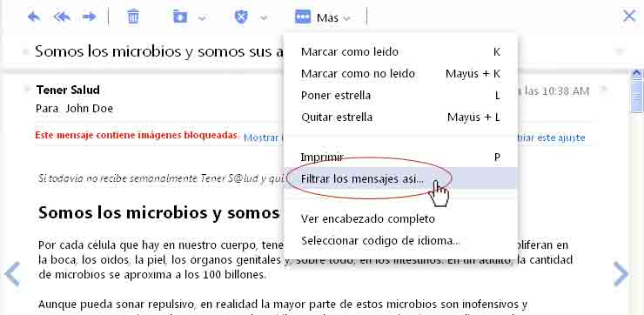Delete message with trash icon

133,17
